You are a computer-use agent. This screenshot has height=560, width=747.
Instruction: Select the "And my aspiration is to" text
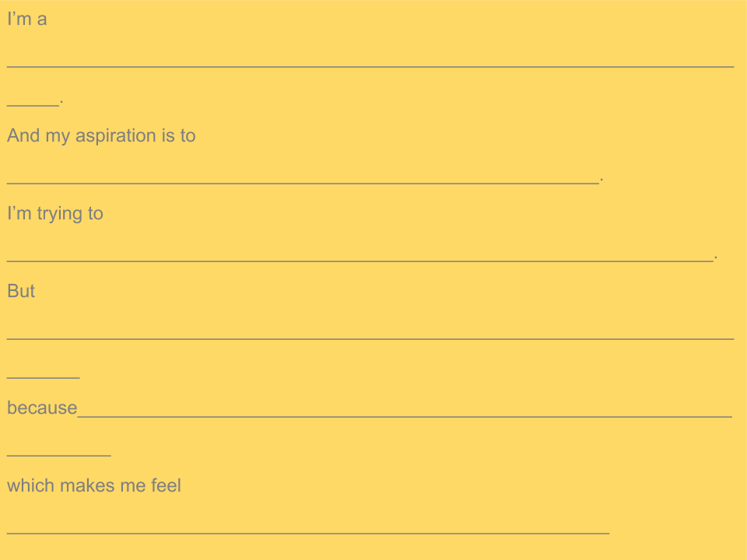(x=101, y=136)
